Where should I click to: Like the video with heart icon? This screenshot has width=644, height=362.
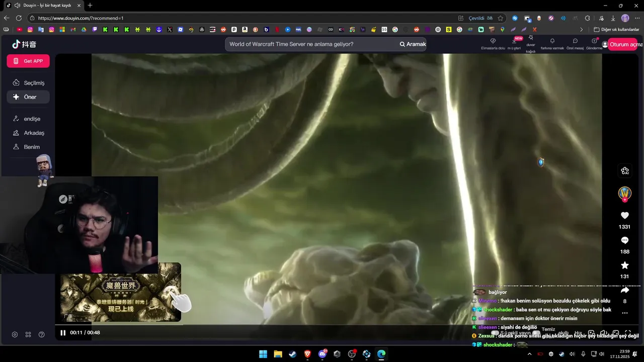(x=624, y=215)
